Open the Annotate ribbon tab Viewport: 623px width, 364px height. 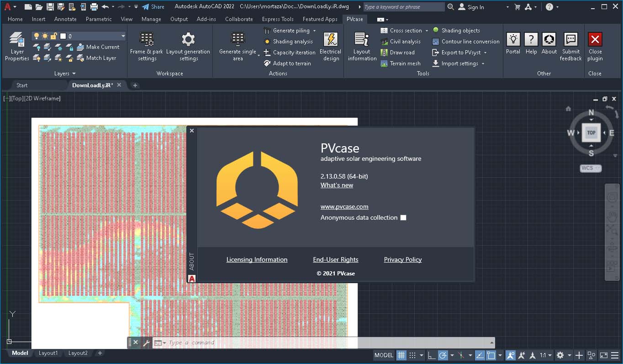click(x=65, y=19)
